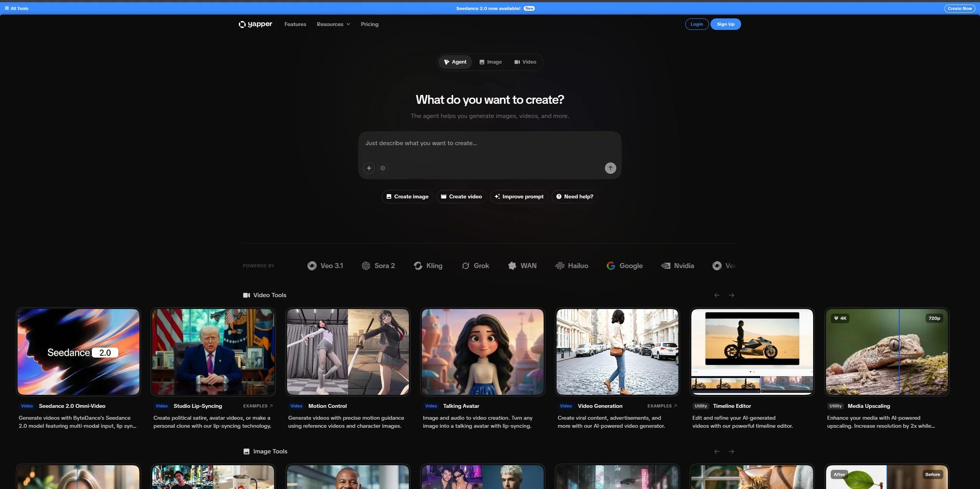Click Create Now in banner
The width and height of the screenshot is (980, 489).
(x=960, y=8)
